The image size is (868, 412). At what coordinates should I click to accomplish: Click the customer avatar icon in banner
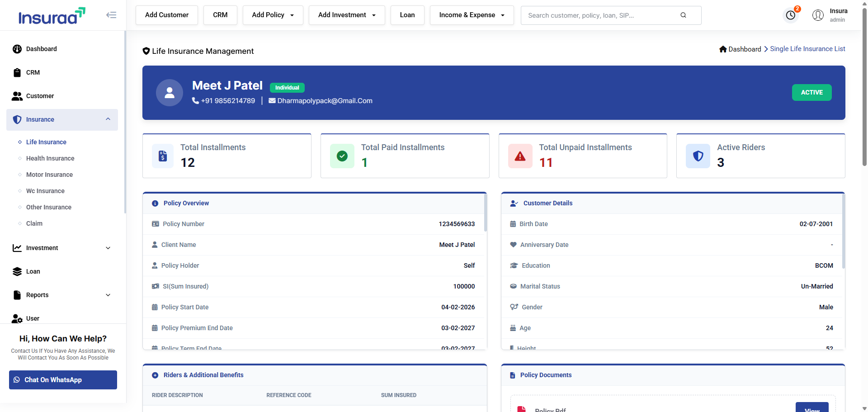pos(170,93)
